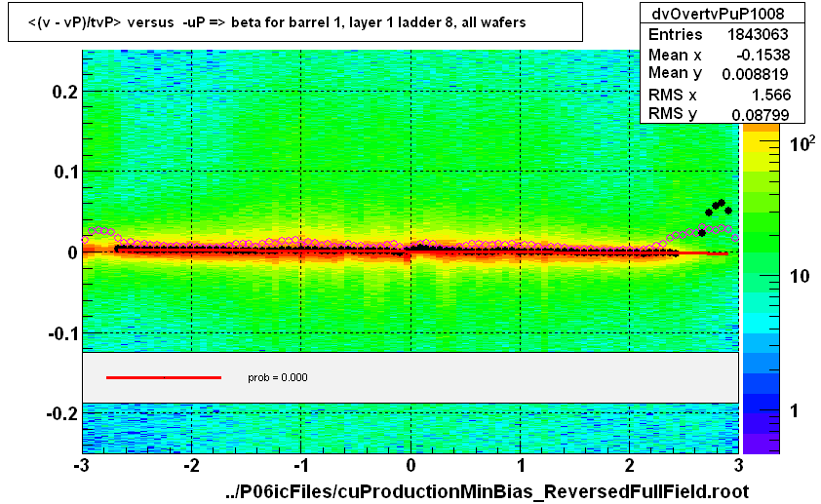This screenshot has height=504, width=821.
Task: Click the y-axis label 0.1
Action: 66,172
